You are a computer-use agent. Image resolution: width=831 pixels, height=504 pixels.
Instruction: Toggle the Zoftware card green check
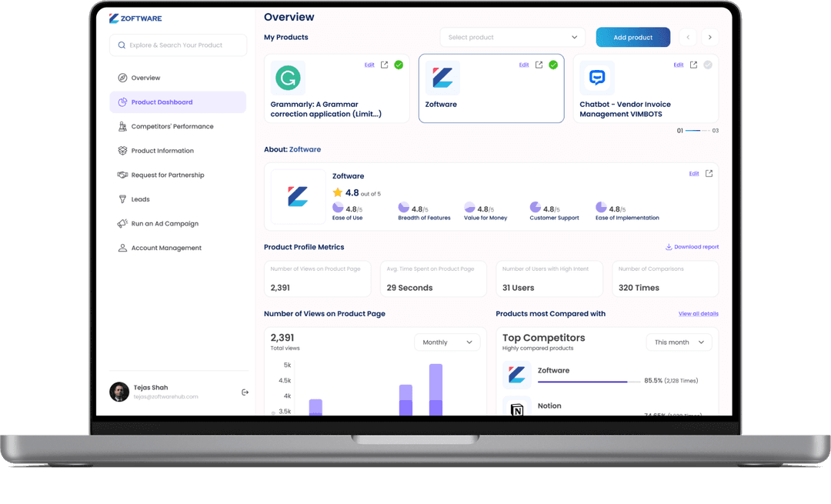[x=553, y=65]
